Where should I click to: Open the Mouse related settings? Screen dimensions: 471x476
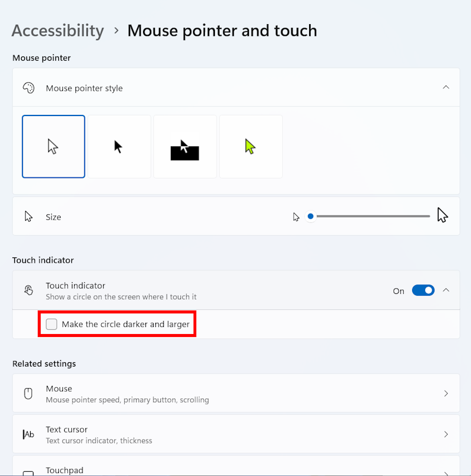[235, 394]
